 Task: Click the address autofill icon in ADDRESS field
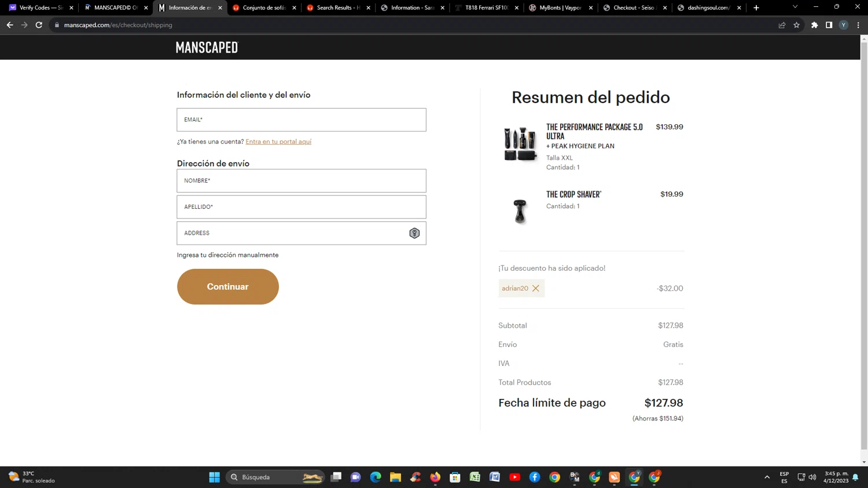[414, 233]
